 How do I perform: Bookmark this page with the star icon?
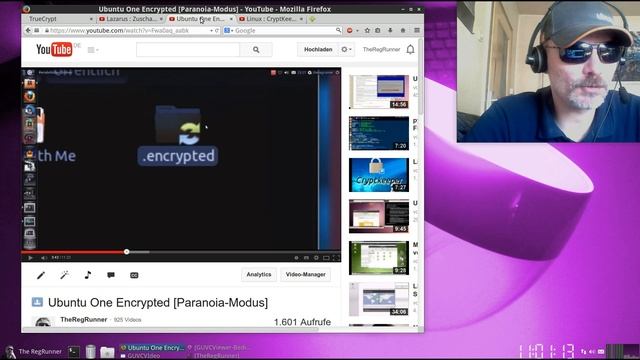point(367,30)
